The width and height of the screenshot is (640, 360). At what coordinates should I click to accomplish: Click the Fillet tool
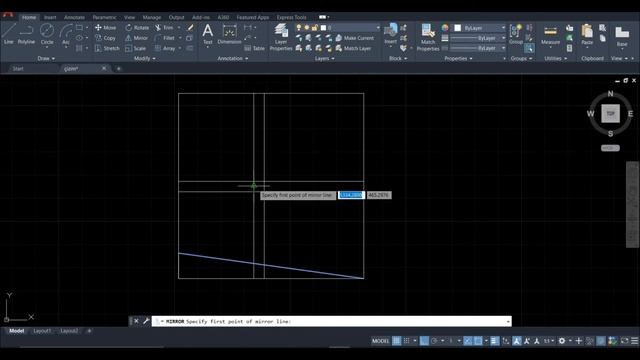pyautogui.click(x=165, y=38)
